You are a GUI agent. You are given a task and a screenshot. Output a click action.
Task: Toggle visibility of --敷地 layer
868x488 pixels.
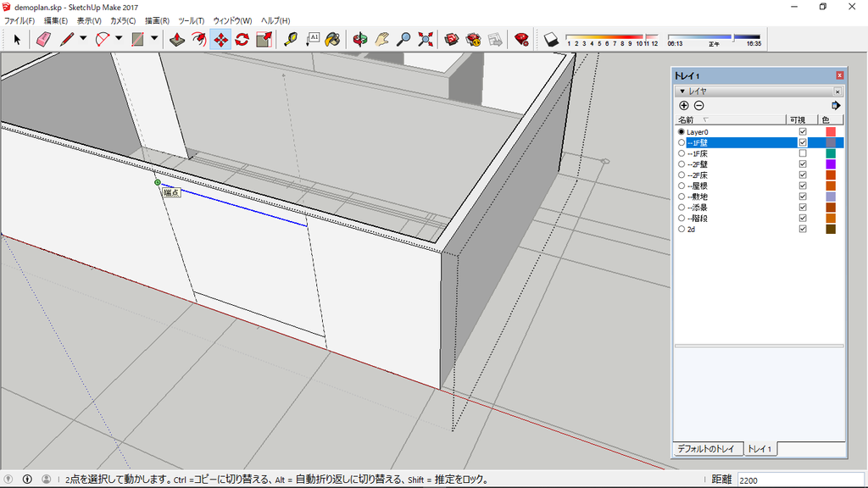(803, 197)
